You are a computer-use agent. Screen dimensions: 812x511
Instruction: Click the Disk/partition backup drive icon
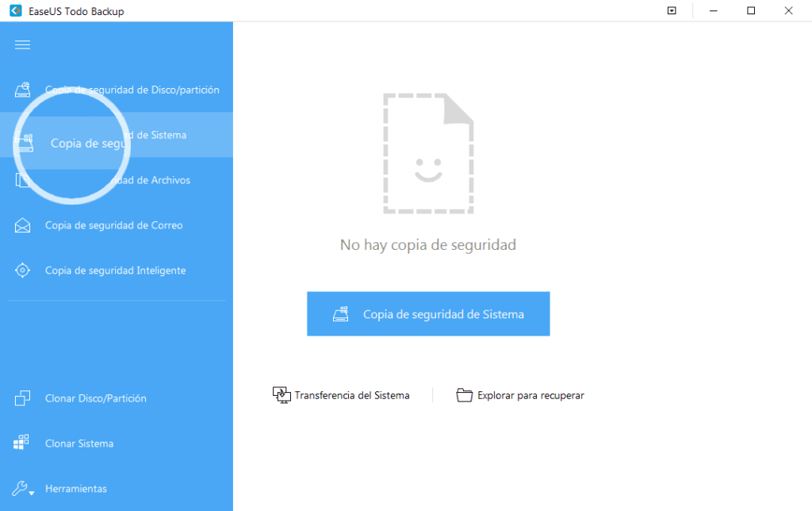(x=23, y=90)
